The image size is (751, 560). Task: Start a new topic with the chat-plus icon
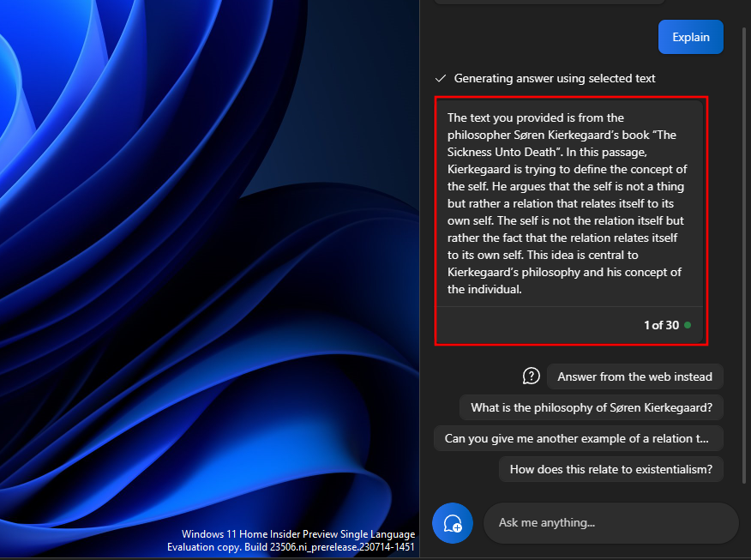click(x=453, y=523)
